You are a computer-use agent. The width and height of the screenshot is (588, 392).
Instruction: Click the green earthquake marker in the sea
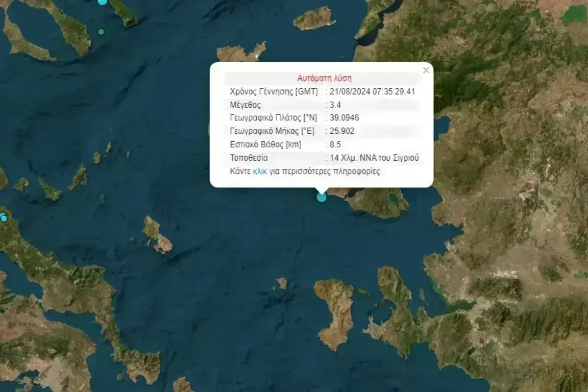pyautogui.click(x=101, y=32)
